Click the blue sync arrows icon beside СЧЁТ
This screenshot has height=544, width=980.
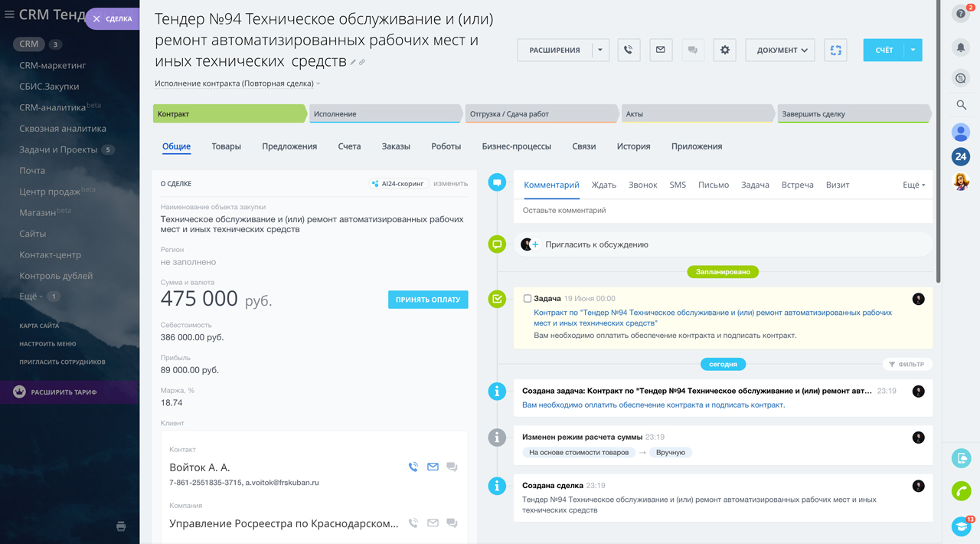click(835, 50)
